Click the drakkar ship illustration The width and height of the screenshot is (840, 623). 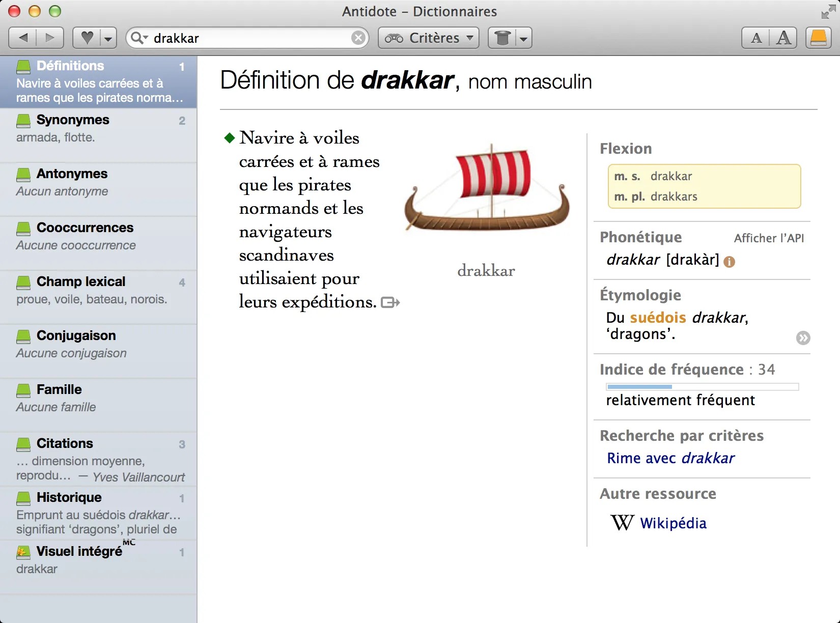point(487,188)
